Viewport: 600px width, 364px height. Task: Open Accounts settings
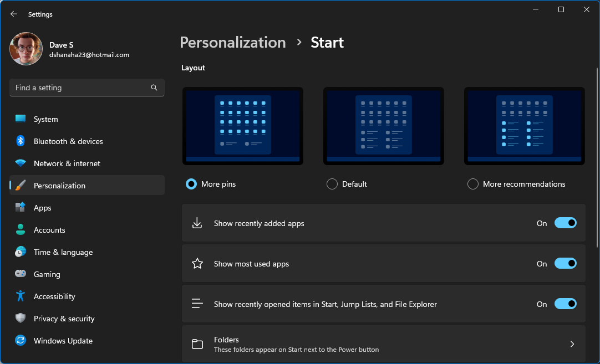point(20,229)
